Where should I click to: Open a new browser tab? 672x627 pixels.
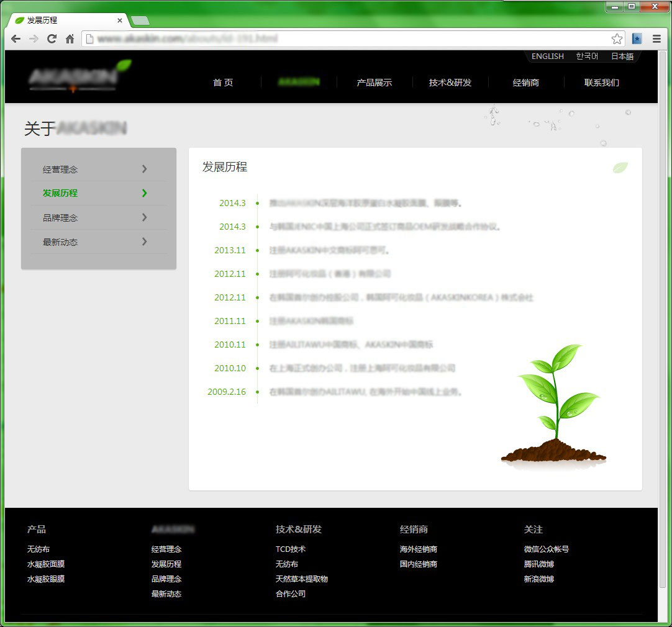(x=140, y=20)
